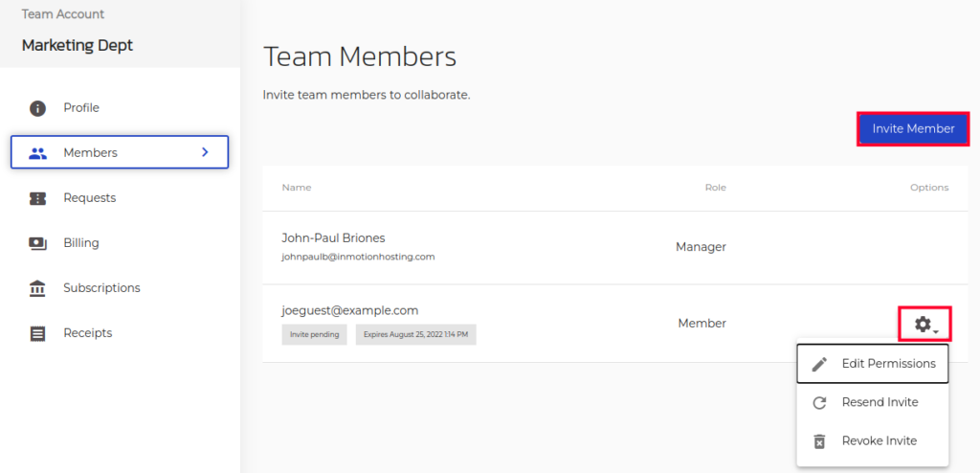Select Revoke Invite menu option
The width and height of the screenshot is (980, 473).
pyautogui.click(x=879, y=440)
